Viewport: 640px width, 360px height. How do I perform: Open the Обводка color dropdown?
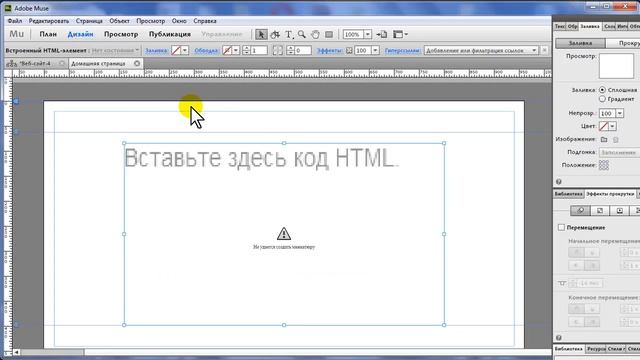tap(236, 50)
